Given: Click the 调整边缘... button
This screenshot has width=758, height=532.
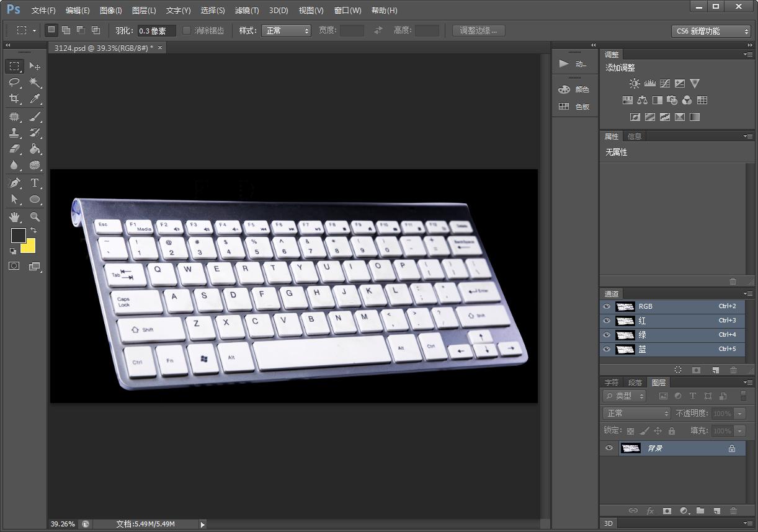Looking at the screenshot, I should 478,30.
